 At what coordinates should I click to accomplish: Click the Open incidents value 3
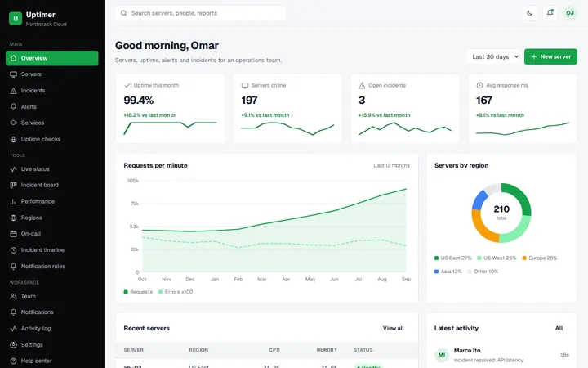click(x=362, y=101)
